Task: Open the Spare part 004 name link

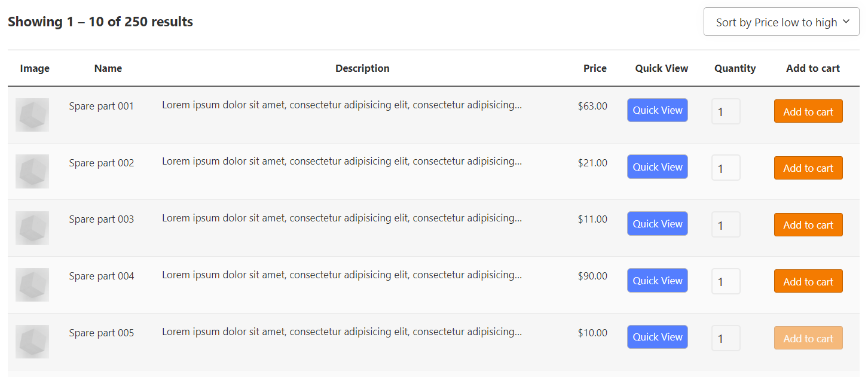Action: pos(102,276)
